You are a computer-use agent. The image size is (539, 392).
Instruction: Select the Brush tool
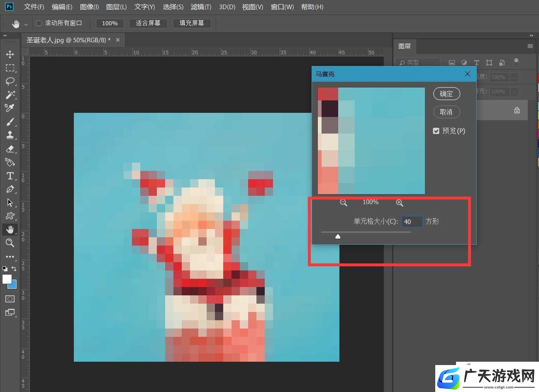click(x=10, y=122)
